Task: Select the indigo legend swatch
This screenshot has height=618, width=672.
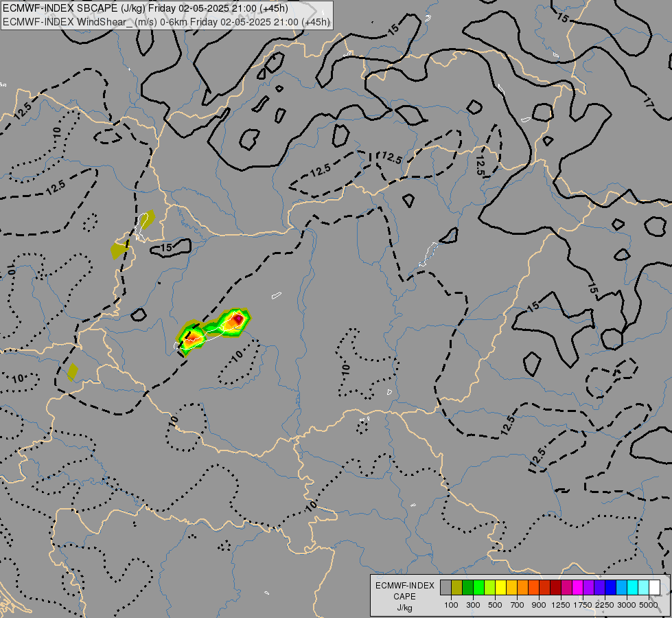Action: (x=599, y=588)
